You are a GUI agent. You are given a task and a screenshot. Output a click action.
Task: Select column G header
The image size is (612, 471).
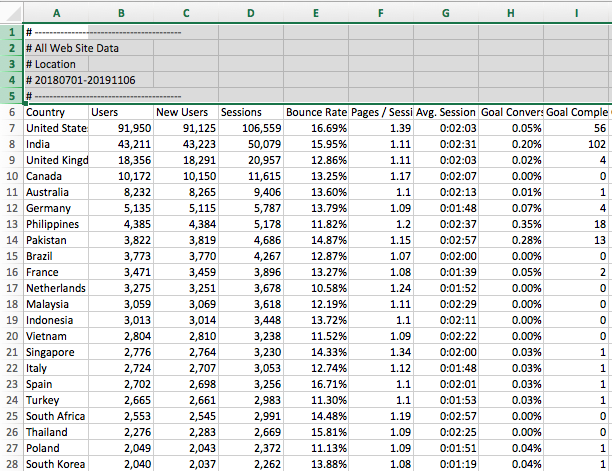(446, 13)
